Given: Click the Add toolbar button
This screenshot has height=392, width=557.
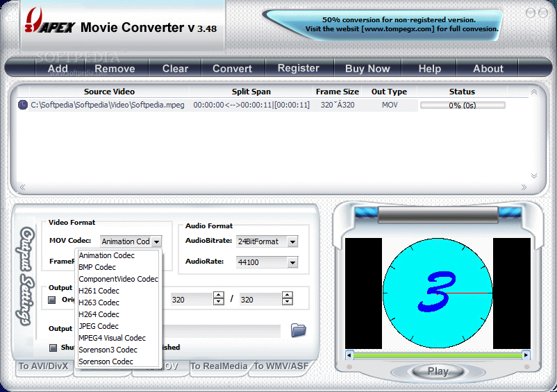Looking at the screenshot, I should pos(58,69).
